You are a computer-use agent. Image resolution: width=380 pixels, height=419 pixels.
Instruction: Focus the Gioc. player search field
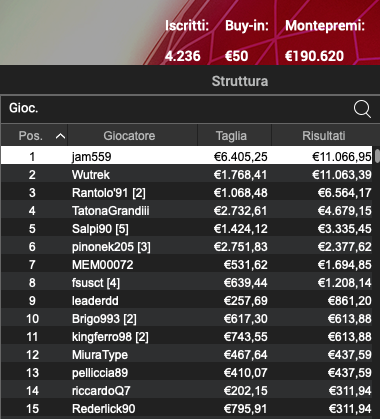(x=190, y=109)
